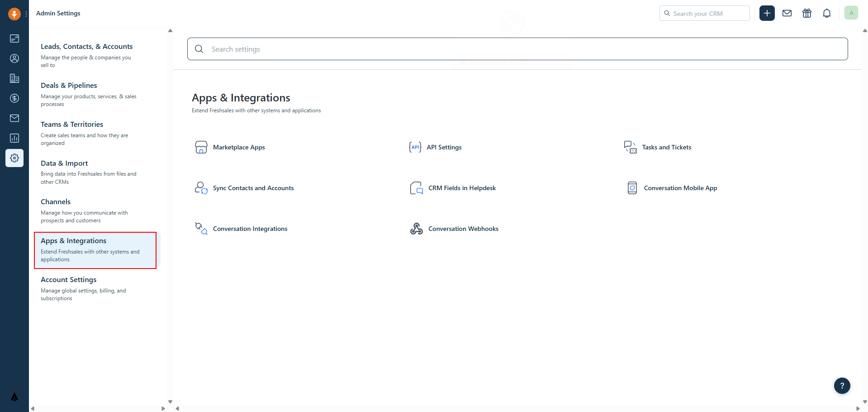This screenshot has width=868, height=412.
Task: Click the main page scroll-down arrow
Action: tap(865, 402)
